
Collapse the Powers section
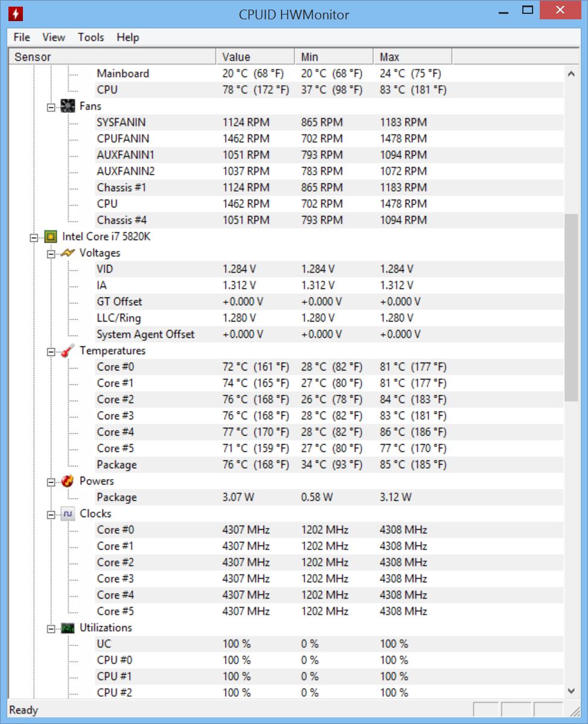pyautogui.click(x=51, y=481)
